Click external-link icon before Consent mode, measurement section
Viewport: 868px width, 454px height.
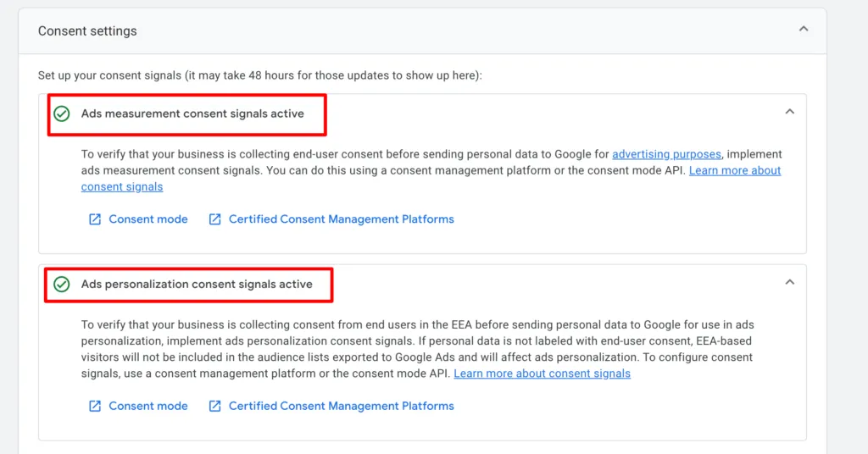(95, 219)
